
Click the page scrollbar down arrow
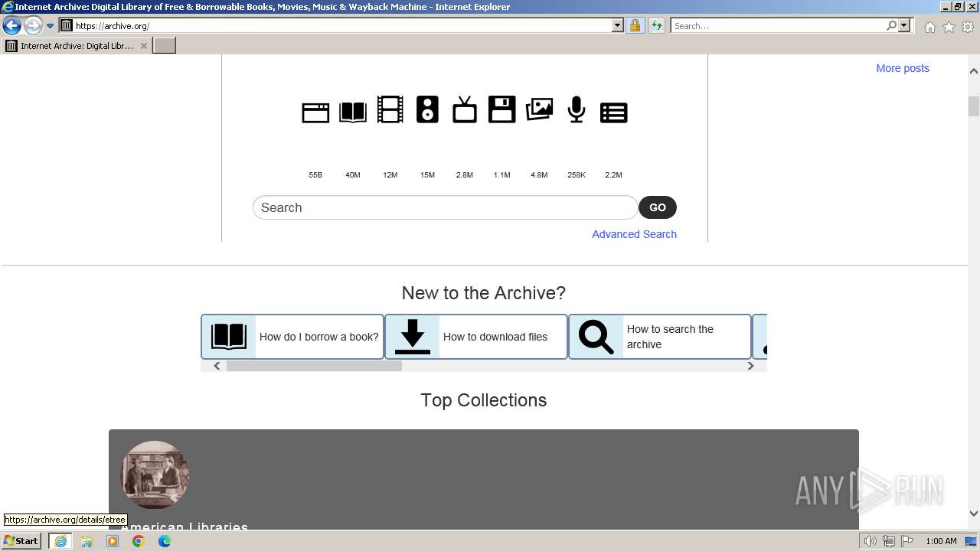point(974,514)
